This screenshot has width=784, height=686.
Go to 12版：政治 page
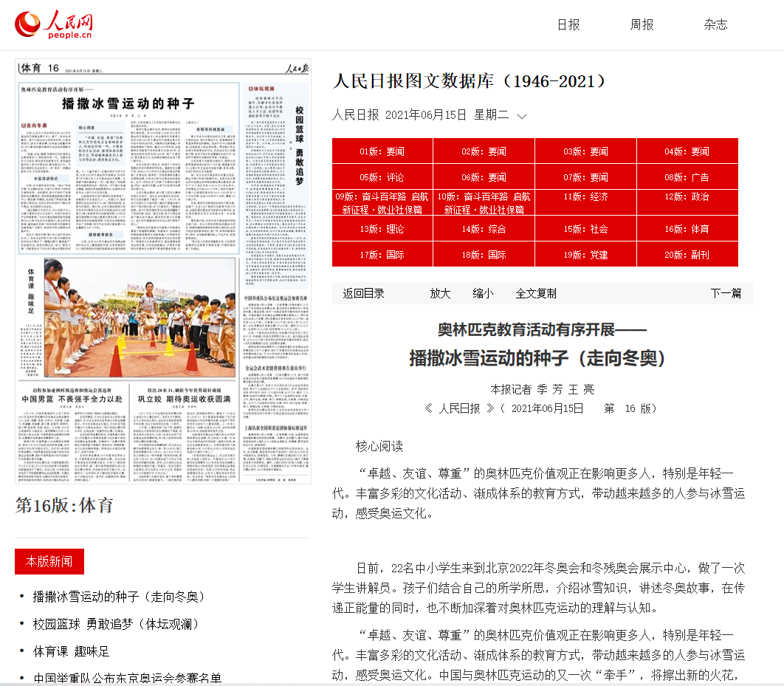[687, 203]
